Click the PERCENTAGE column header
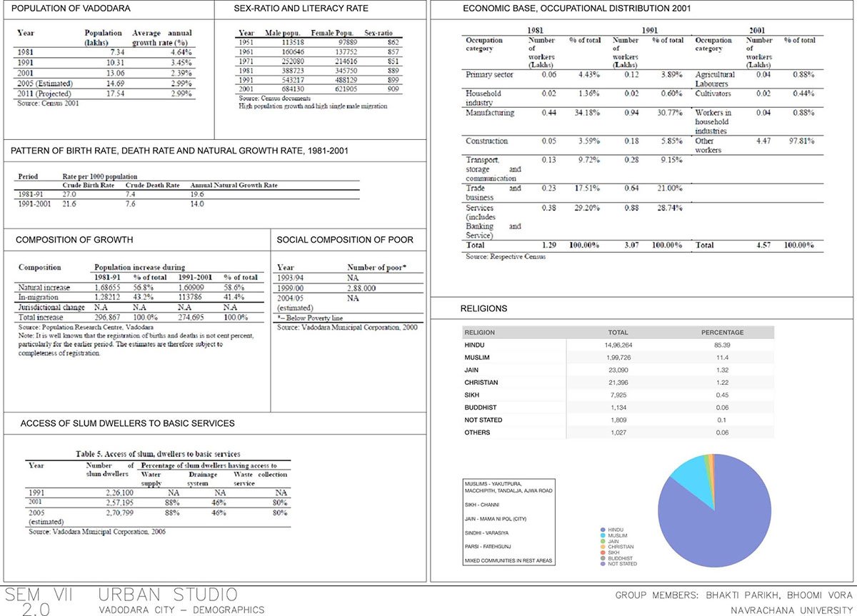857x616 pixels. coord(722,333)
